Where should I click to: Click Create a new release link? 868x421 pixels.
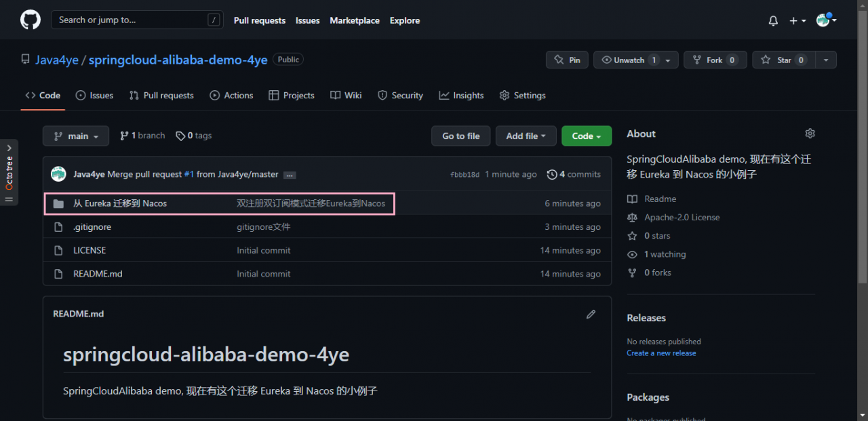point(661,353)
